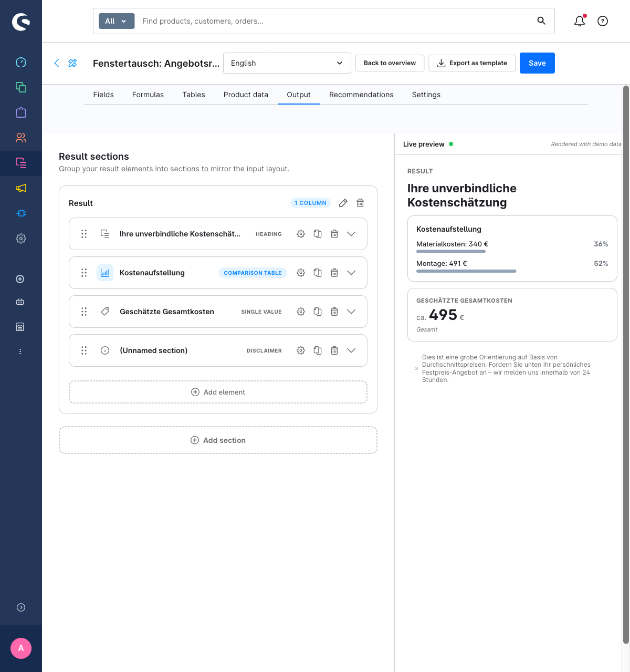Select the Output tab

[x=299, y=95]
